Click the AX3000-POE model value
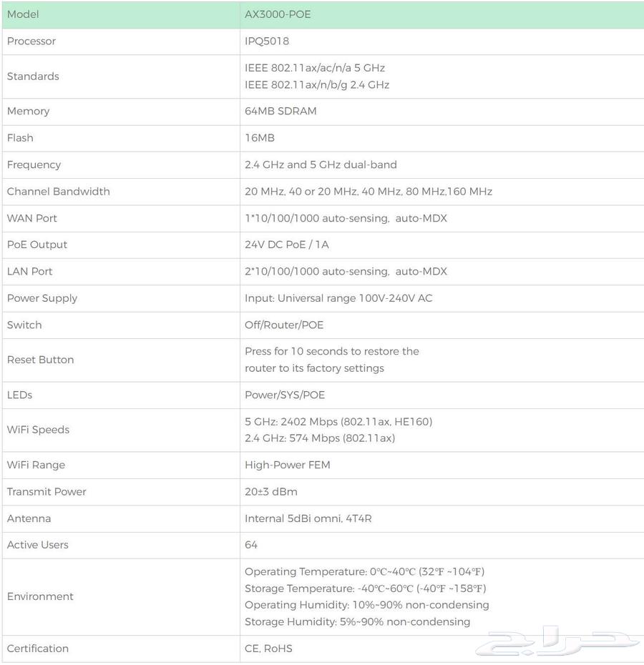 pyautogui.click(x=278, y=14)
